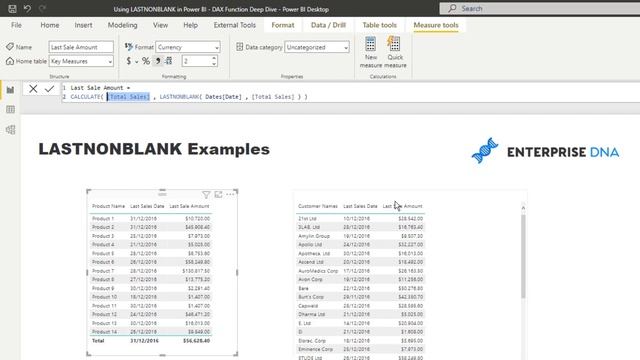This screenshot has width=640, height=360.
Task: Edit the measure Name field
Action: click(81, 47)
